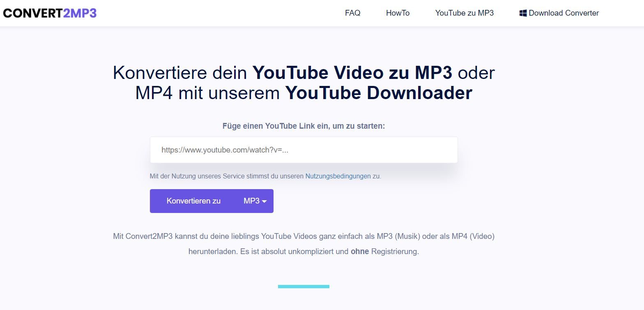Click the Mit der Nutzung unseres Service text
Image resolution: width=644 pixels, height=310 pixels.
tap(227, 176)
